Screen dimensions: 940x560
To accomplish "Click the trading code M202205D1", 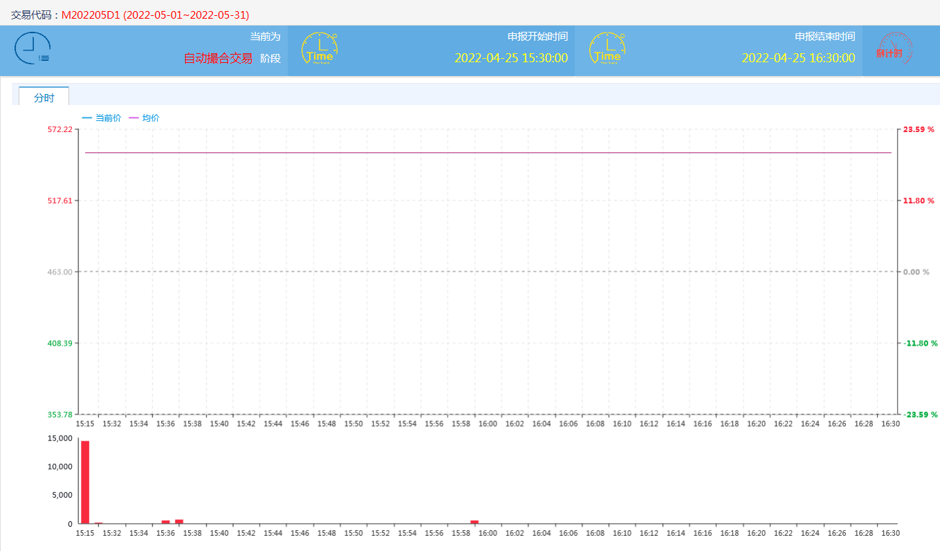I will click(91, 15).
